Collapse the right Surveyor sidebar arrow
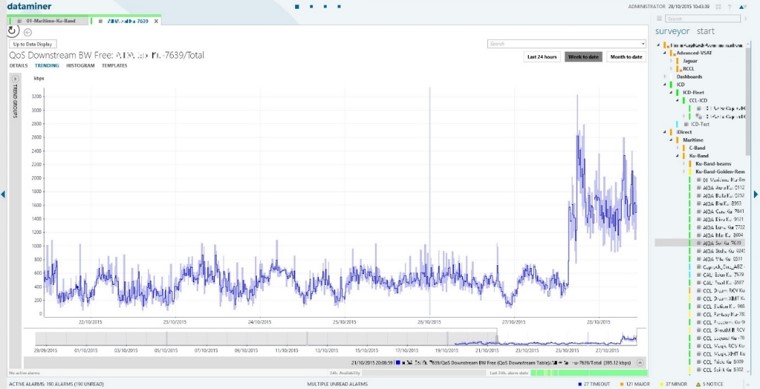This screenshot has height=389, width=760. click(755, 194)
